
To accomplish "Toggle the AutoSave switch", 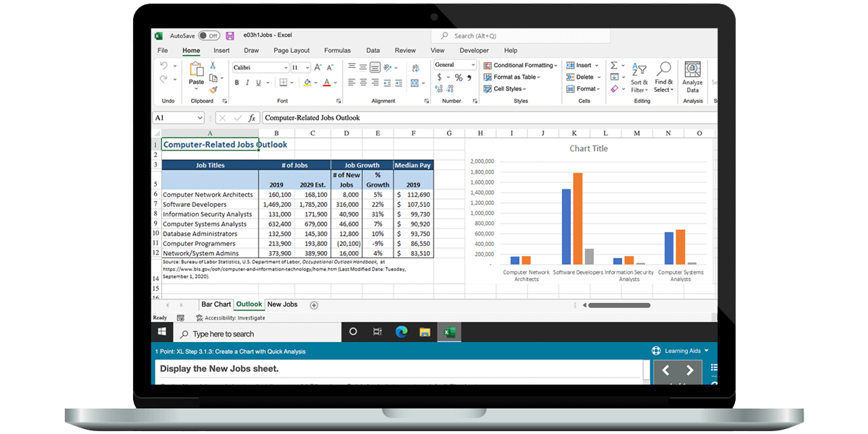I will 209,35.
